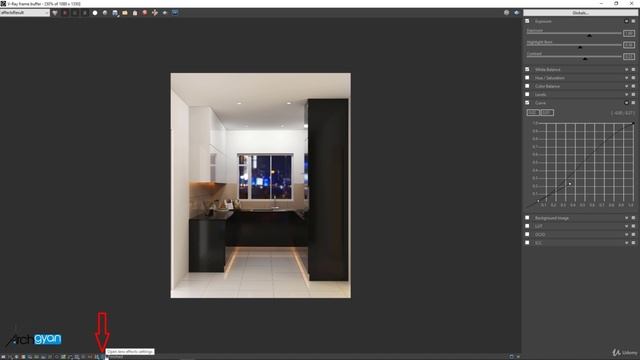Click the Exposure value field
The image size is (640, 360).
click(x=629, y=33)
